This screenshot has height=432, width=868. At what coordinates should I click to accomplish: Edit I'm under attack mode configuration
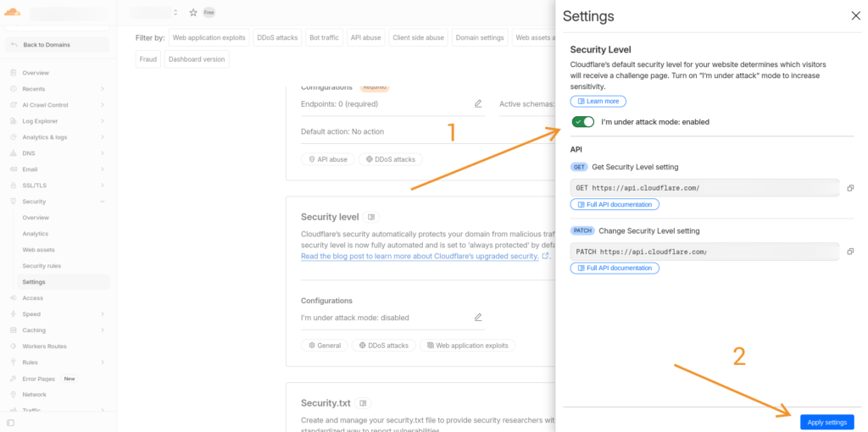click(x=478, y=318)
